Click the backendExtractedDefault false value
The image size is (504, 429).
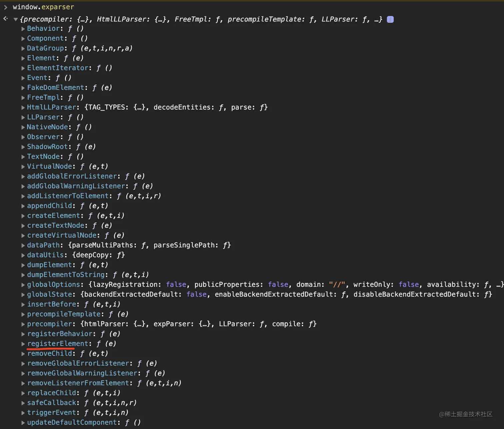click(196, 294)
